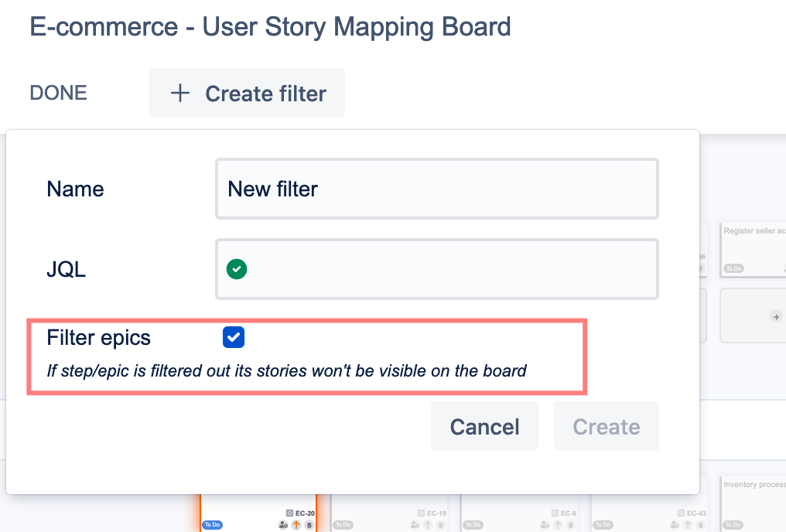The width and height of the screenshot is (786, 532).
Task: Click the trash icon on card EC-20
Action: click(x=309, y=525)
